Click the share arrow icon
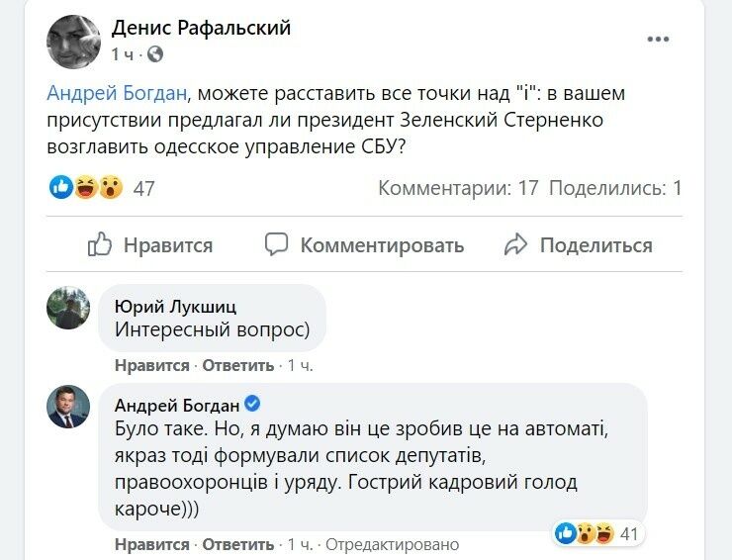 tap(516, 244)
